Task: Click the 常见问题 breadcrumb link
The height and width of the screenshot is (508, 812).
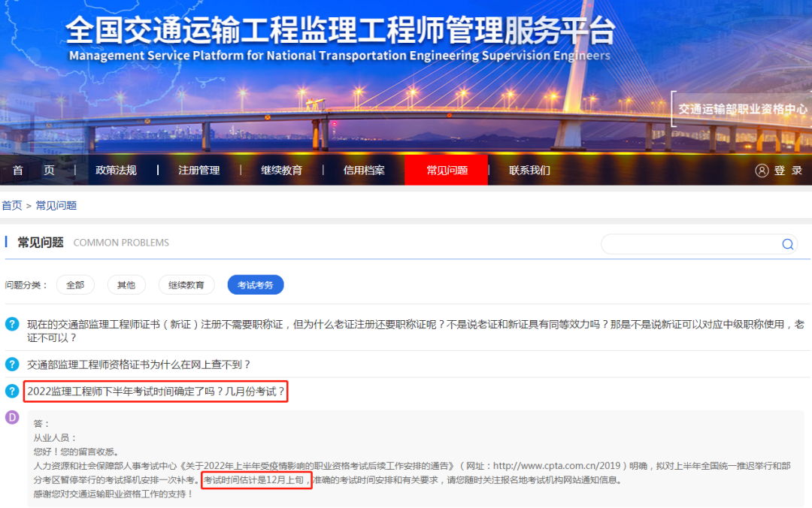Action: (x=56, y=206)
